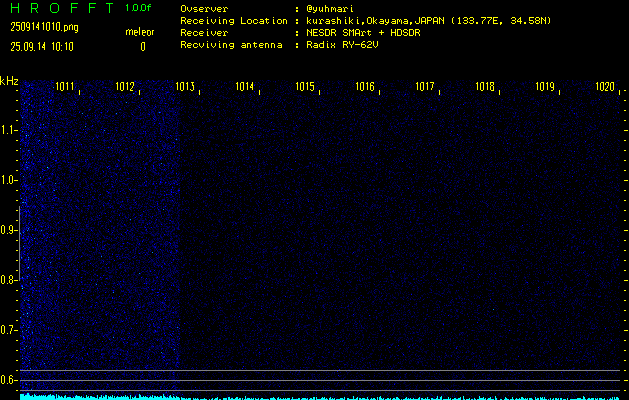Click the Recviving antenna label

231,45
